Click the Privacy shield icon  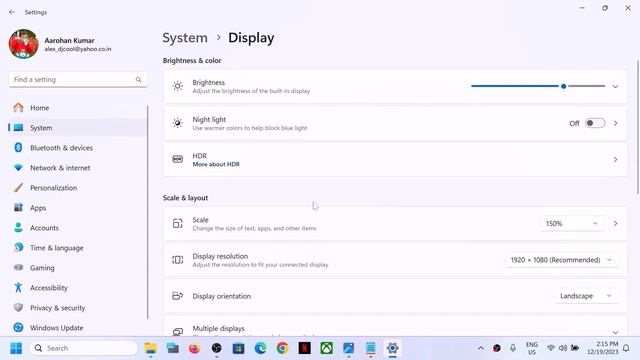pos(18,307)
